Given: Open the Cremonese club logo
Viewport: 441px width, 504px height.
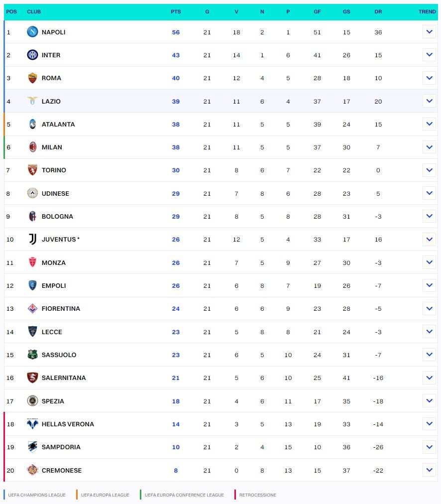Looking at the screenshot, I should [32, 470].
